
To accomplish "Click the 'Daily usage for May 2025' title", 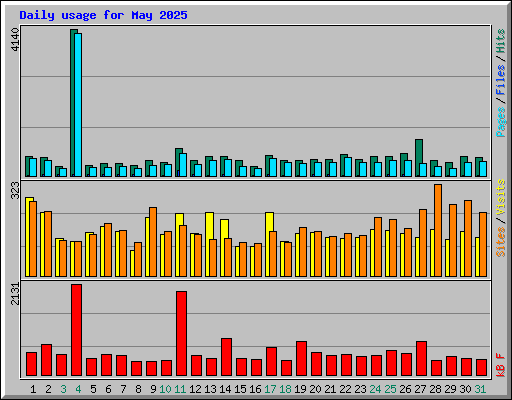I will 103,15.
